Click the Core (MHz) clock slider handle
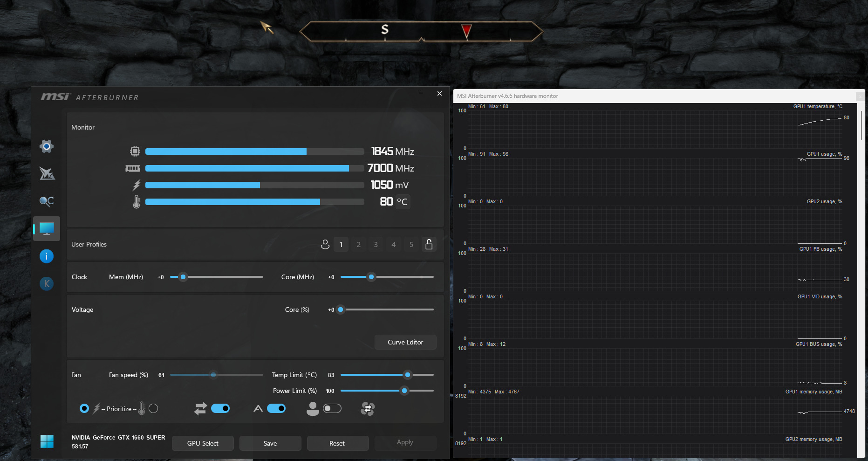 (x=371, y=277)
